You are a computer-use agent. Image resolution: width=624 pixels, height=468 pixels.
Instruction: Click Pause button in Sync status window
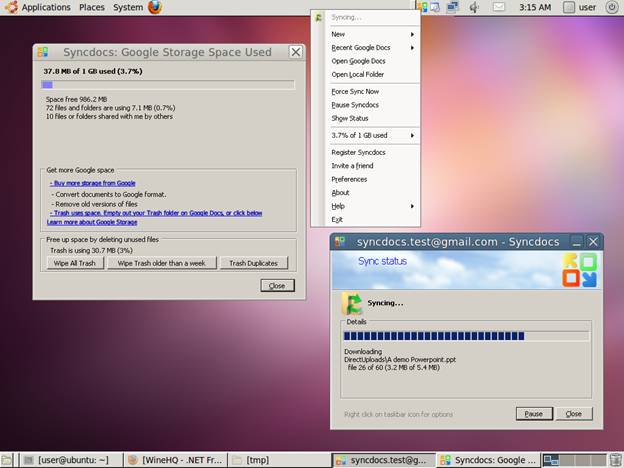[x=534, y=414]
